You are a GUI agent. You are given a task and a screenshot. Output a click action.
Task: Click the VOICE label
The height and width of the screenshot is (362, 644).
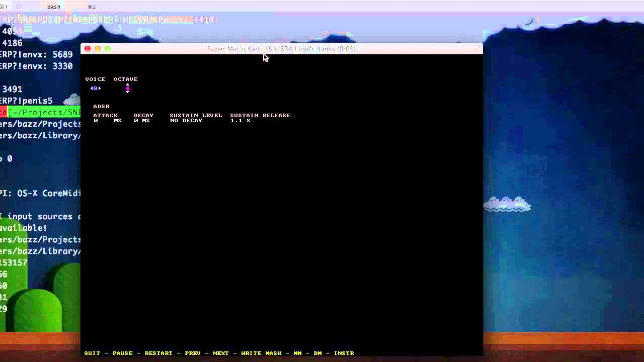coord(95,79)
